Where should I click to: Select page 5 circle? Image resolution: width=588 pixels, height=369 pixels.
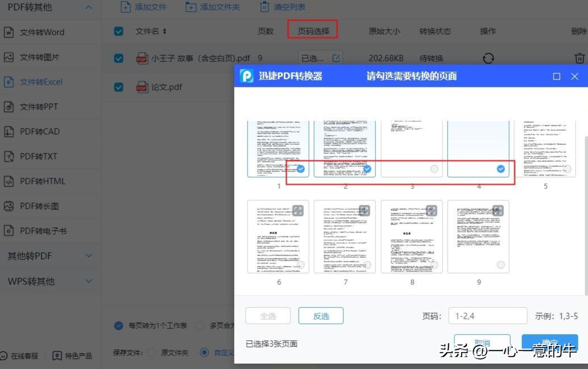(567, 169)
